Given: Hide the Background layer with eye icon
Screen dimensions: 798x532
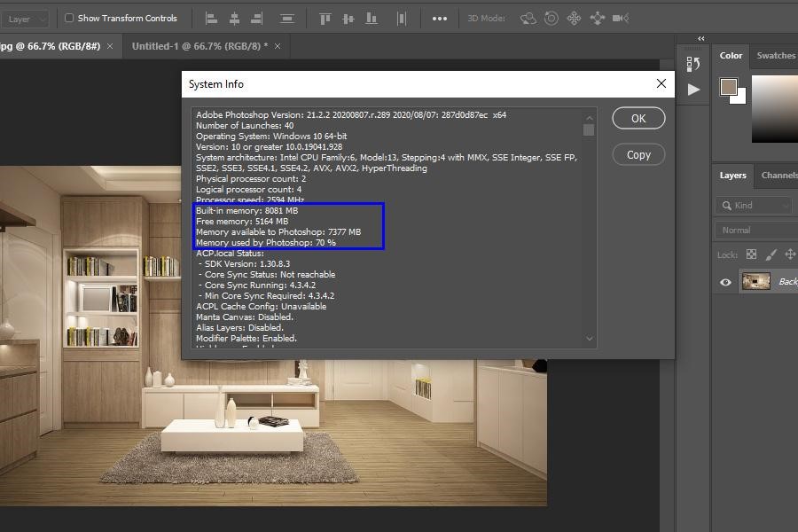Looking at the screenshot, I should [725, 282].
